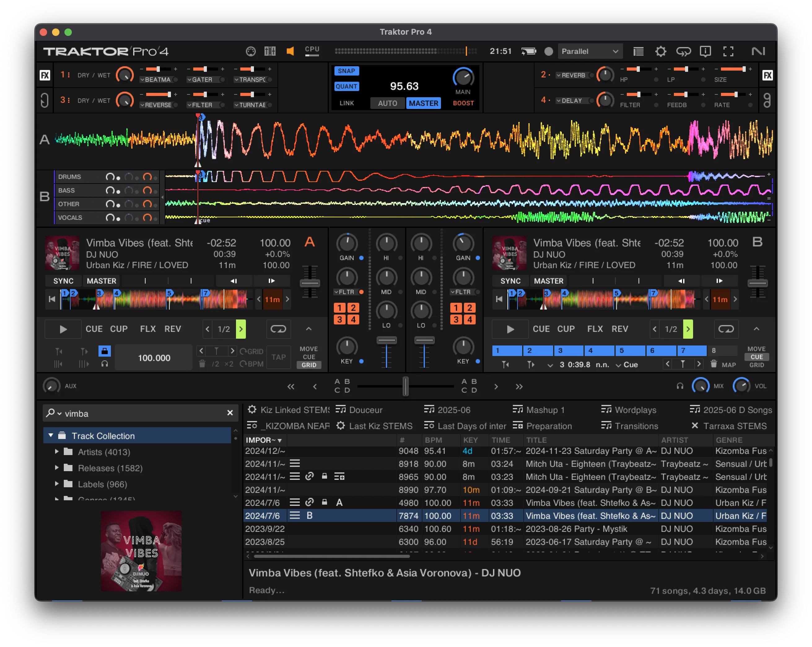Click the Deck A headphone cue icon
Image resolution: width=812 pixels, height=647 pixels.
[x=104, y=363]
